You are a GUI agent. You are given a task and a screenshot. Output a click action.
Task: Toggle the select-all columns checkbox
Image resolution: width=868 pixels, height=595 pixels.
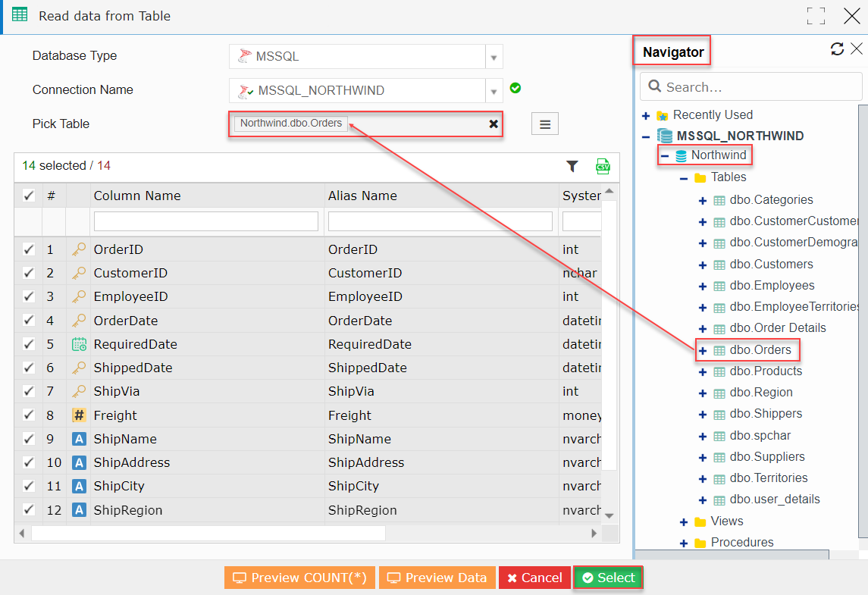pos(28,196)
